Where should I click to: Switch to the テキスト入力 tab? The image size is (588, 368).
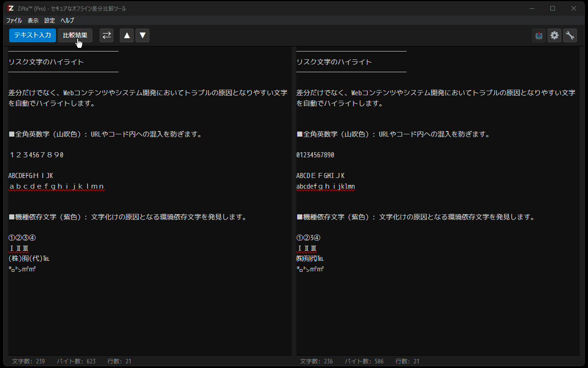click(32, 35)
